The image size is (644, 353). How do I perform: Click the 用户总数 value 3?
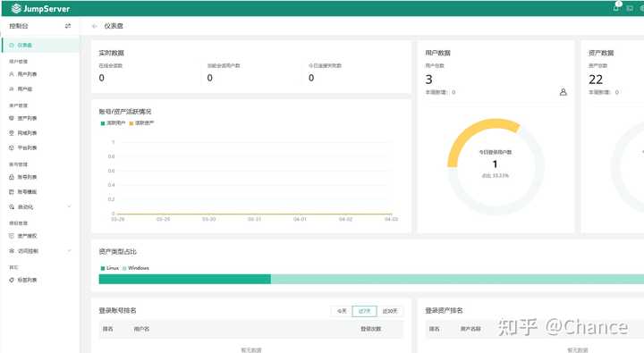[x=428, y=80]
